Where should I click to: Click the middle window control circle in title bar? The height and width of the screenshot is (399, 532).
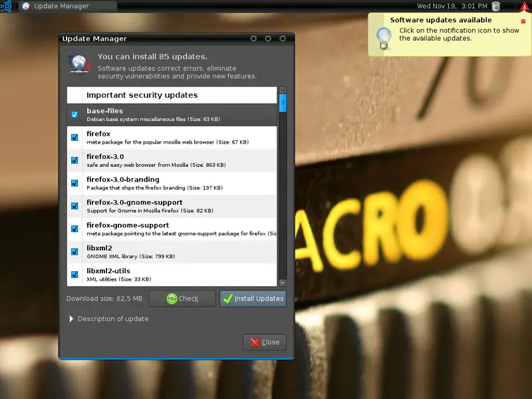[x=268, y=39]
